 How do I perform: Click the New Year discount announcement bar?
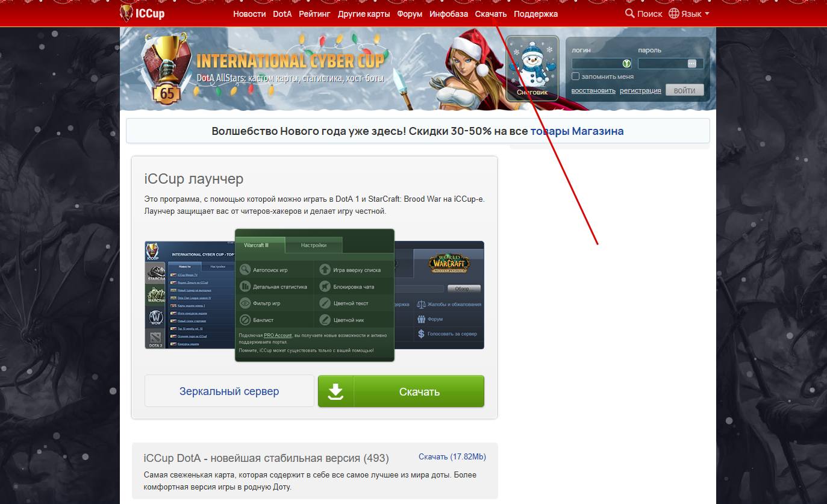coord(418,131)
